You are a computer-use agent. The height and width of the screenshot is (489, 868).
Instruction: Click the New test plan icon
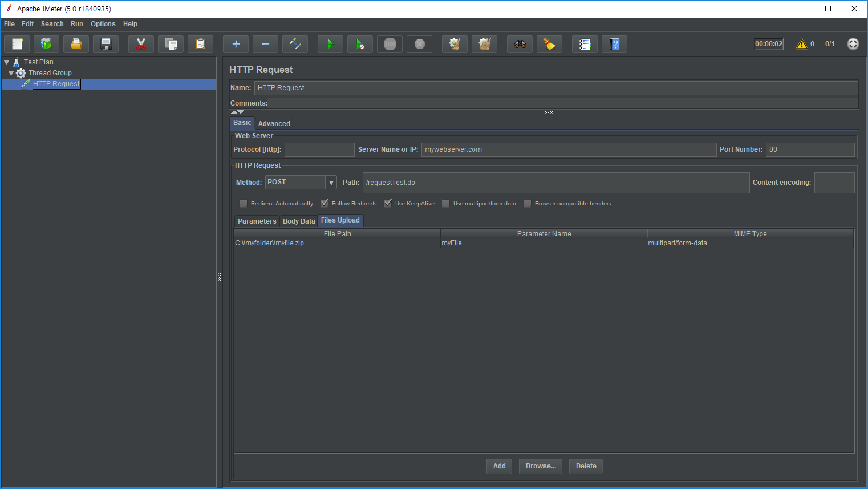tap(17, 44)
